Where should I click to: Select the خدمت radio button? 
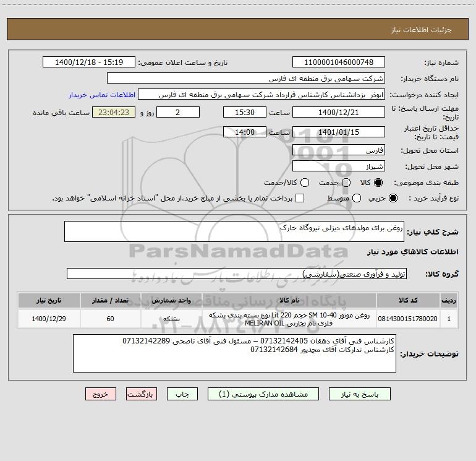pos(346,183)
